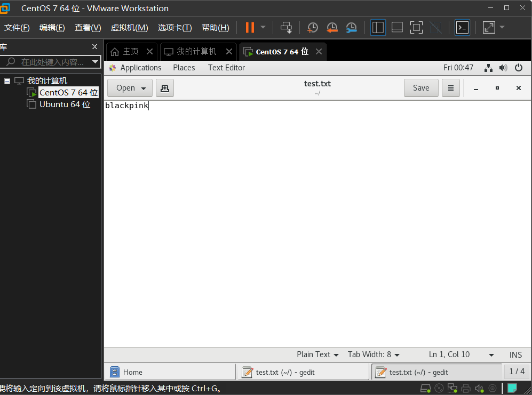The image size is (532, 395).
Task: Toggle the console view icon in the toolbar
Action: coord(462,28)
